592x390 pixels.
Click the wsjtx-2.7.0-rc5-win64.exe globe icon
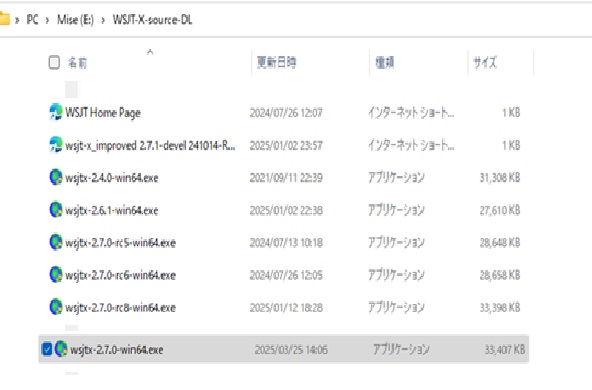tap(56, 242)
